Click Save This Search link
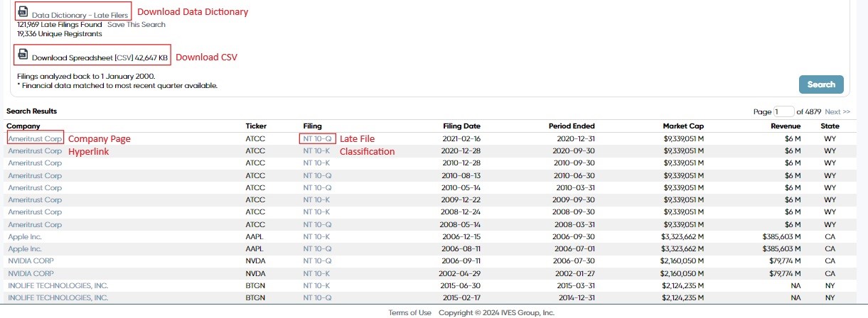 coord(136,24)
